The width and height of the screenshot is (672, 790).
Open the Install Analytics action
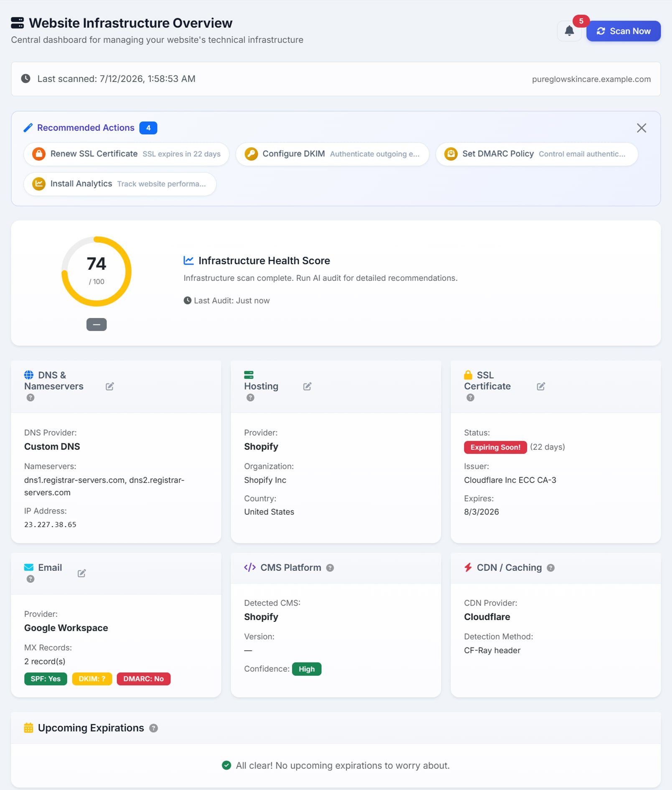point(120,184)
